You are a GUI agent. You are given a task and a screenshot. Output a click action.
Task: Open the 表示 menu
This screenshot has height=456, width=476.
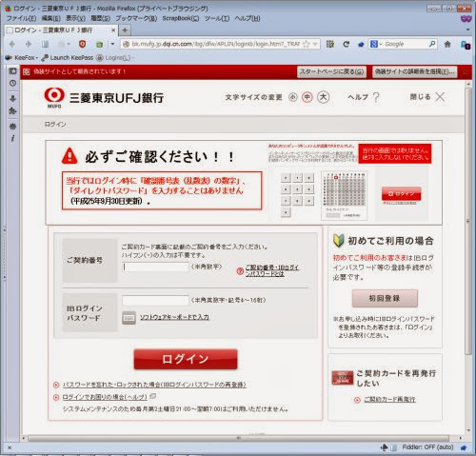point(75,18)
